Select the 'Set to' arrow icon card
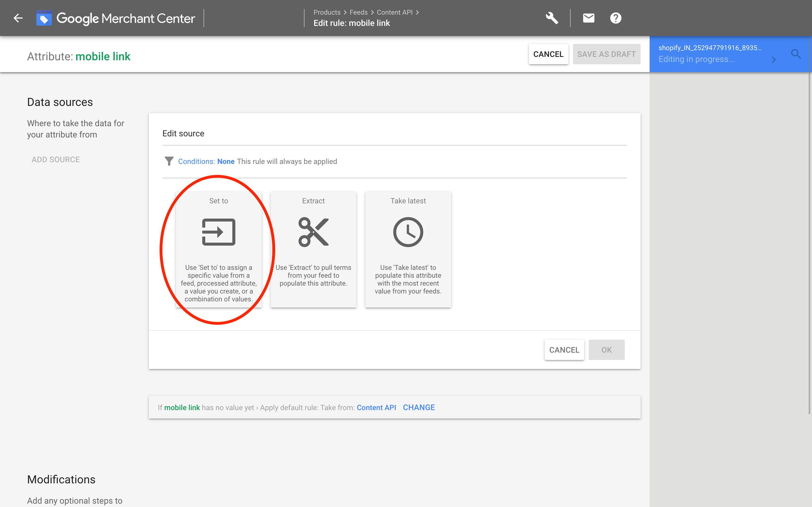812x507 pixels. point(219,232)
